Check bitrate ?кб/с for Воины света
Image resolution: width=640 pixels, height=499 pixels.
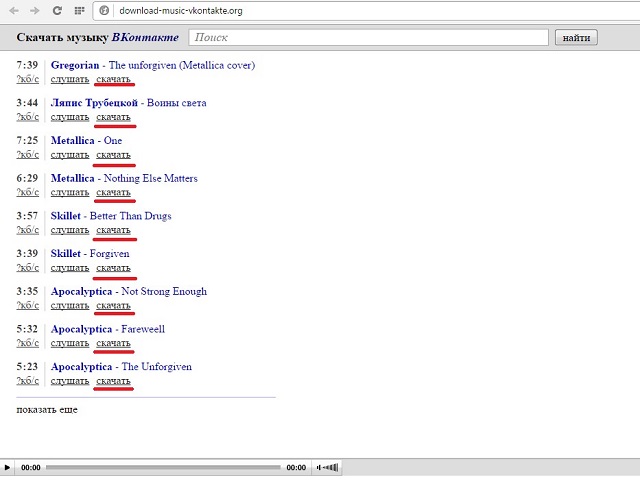click(28, 117)
